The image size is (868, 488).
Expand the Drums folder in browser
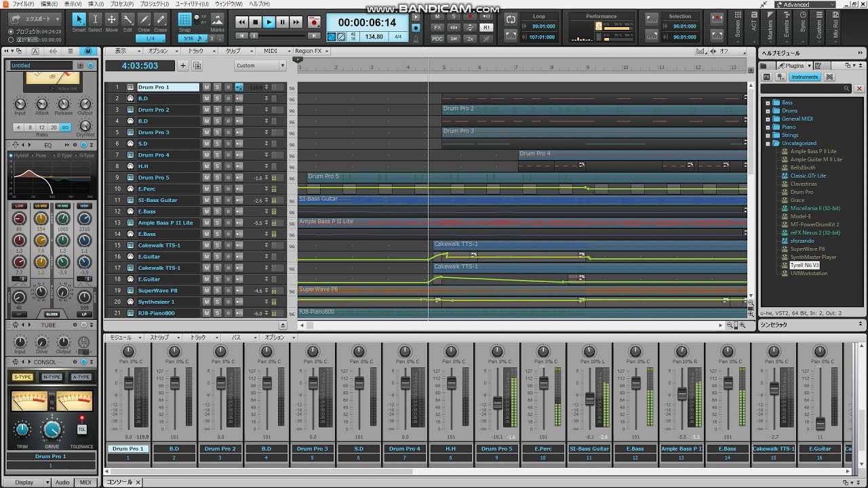click(768, 111)
